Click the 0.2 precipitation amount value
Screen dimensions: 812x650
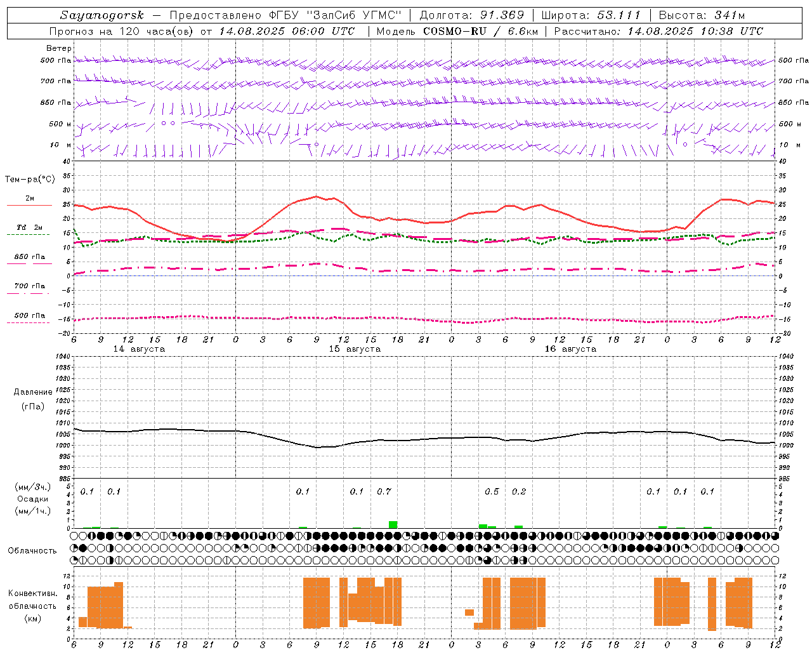pos(519,491)
